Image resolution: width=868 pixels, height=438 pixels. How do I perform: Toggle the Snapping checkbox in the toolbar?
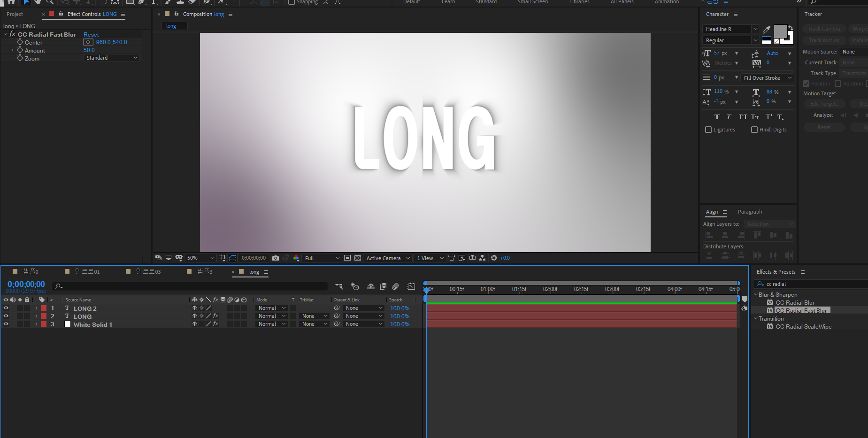point(292,2)
